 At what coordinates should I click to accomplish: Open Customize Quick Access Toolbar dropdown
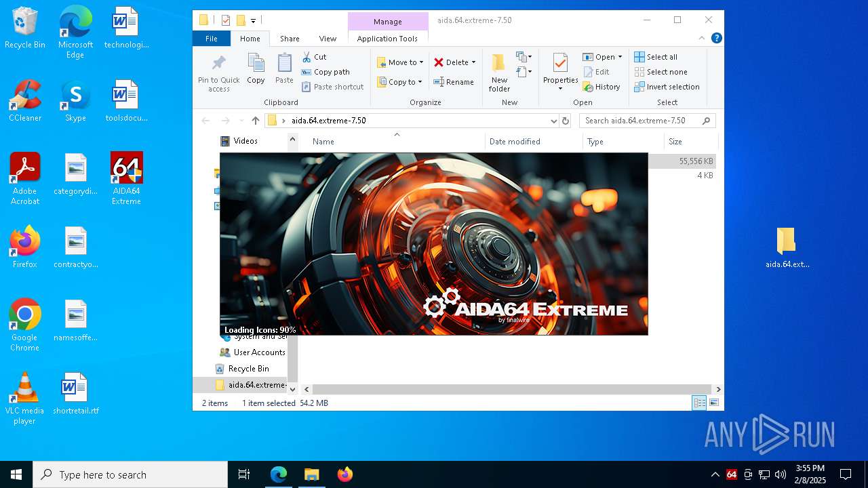coord(253,20)
